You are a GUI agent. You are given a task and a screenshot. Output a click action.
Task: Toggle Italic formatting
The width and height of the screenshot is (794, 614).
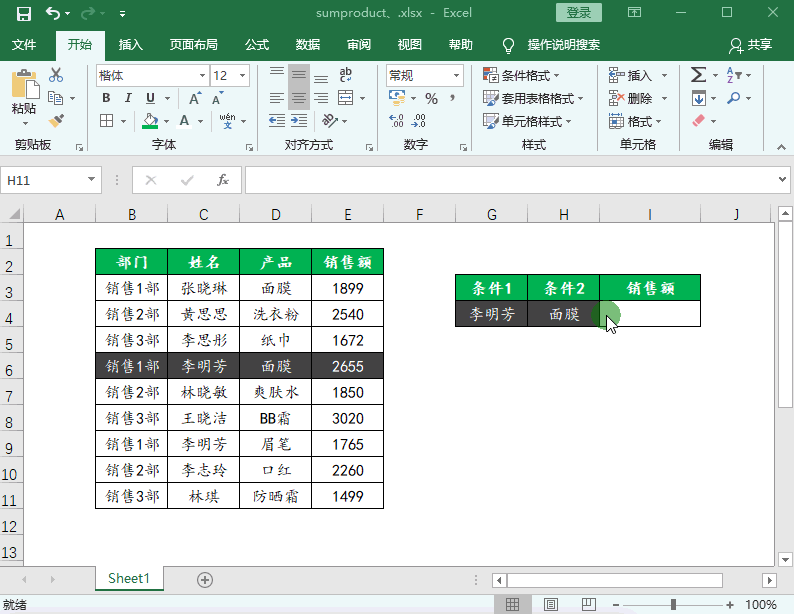click(128, 98)
